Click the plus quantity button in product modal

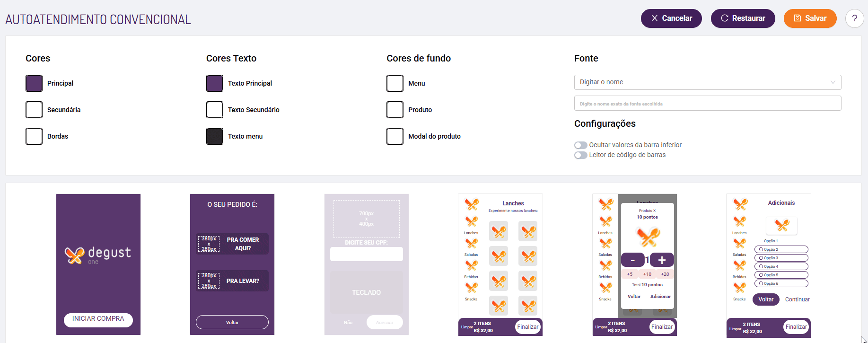tap(662, 260)
